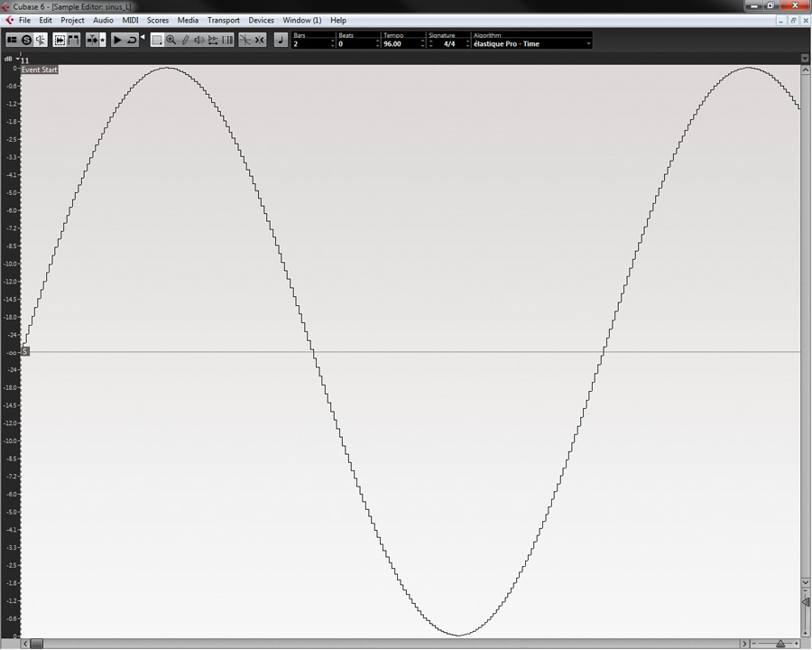
Task: Click horizontal scrollbar right arrow
Action: coord(744,644)
